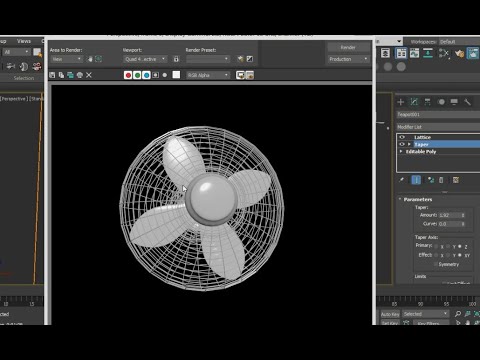Switch to the Modify panel tab

coord(414,102)
